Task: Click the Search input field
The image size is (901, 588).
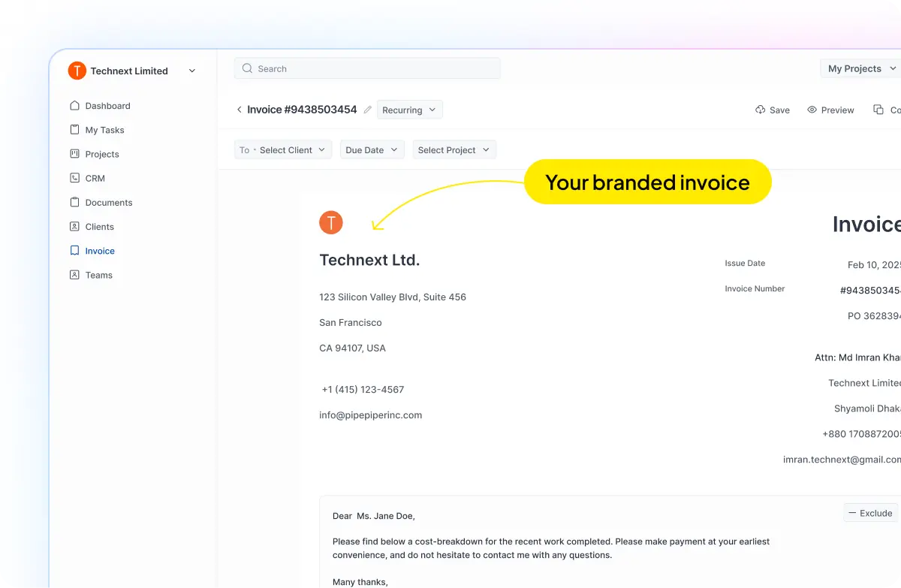Action: (x=367, y=68)
